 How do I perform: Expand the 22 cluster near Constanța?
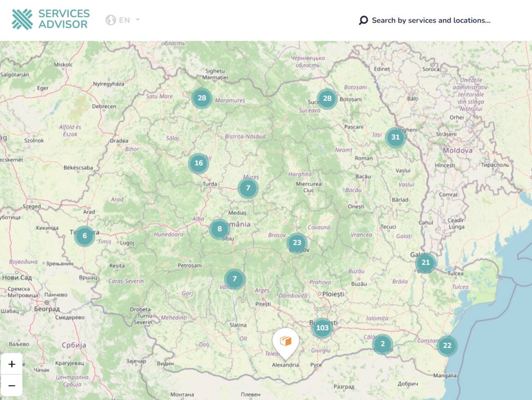tap(447, 346)
